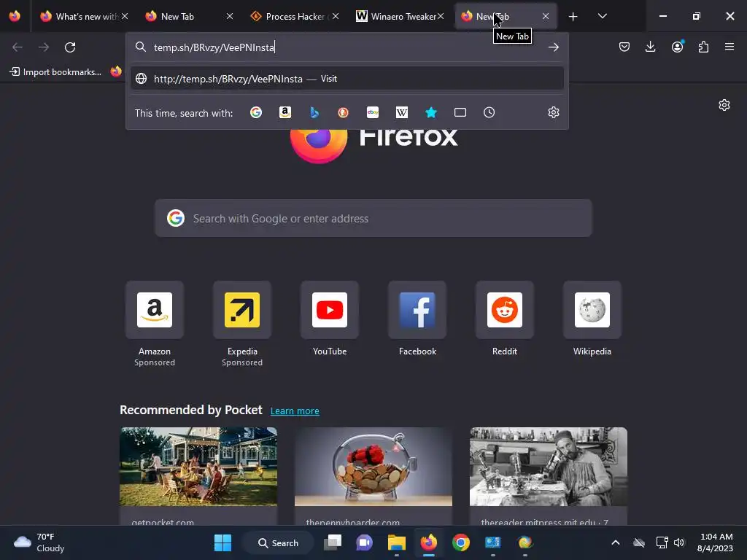Search bookmarks using the star icon
The width and height of the screenshot is (747, 560).
pyautogui.click(x=430, y=112)
